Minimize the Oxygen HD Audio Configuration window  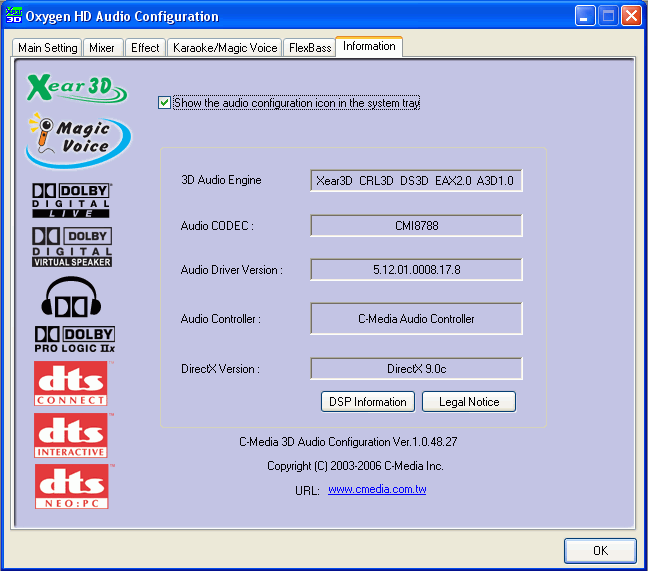click(x=585, y=16)
